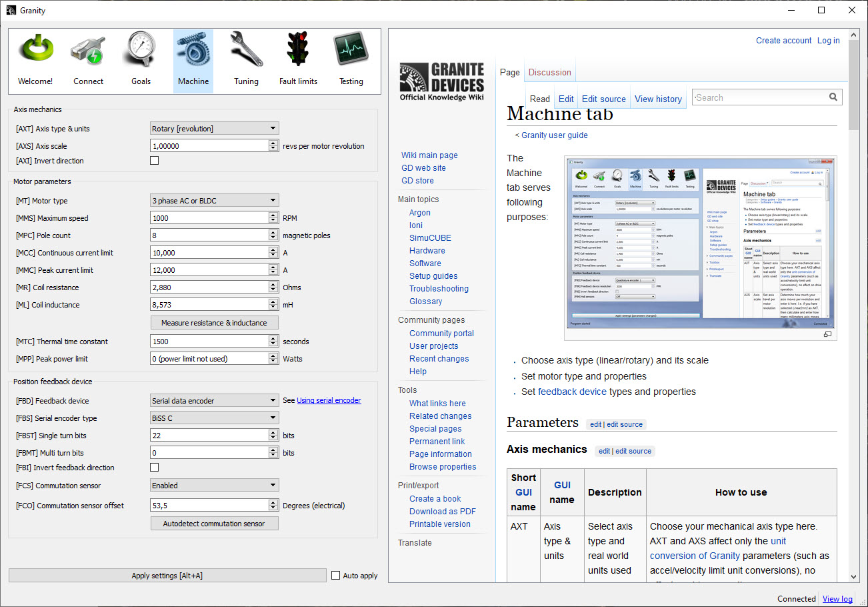Open the Granity user guide link
Image resolution: width=868 pixels, height=607 pixels.
pyautogui.click(x=555, y=135)
